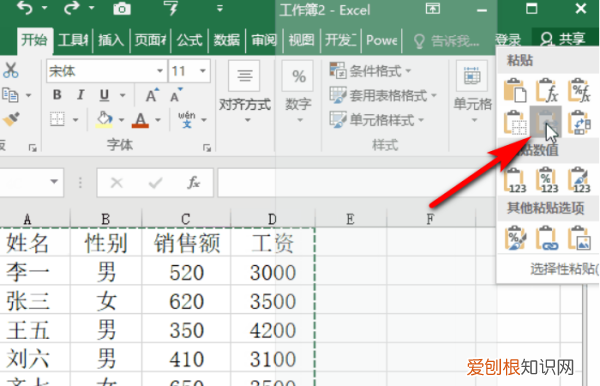Expand the Borders dropdown arrow
The width and height of the screenshot is (600, 386).
[x=76, y=120]
